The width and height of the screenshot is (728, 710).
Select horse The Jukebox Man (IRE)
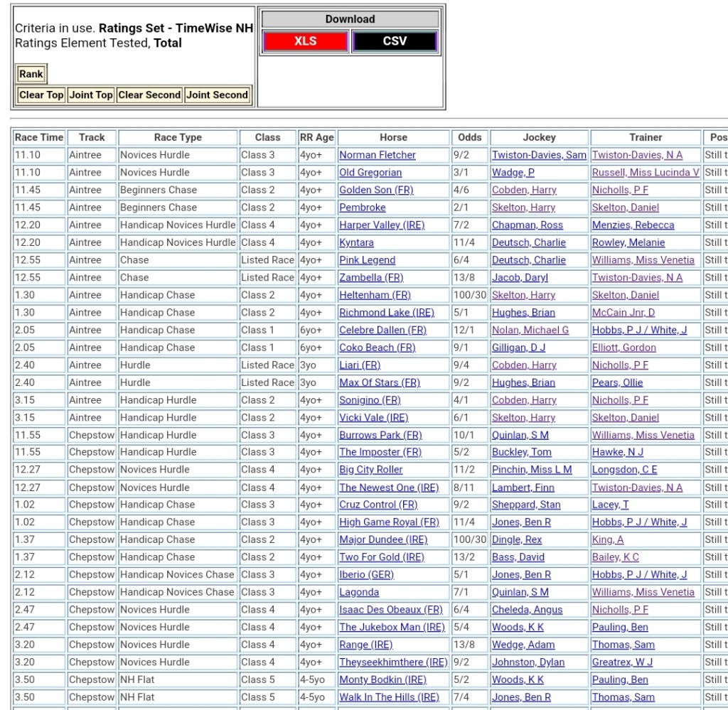392,627
